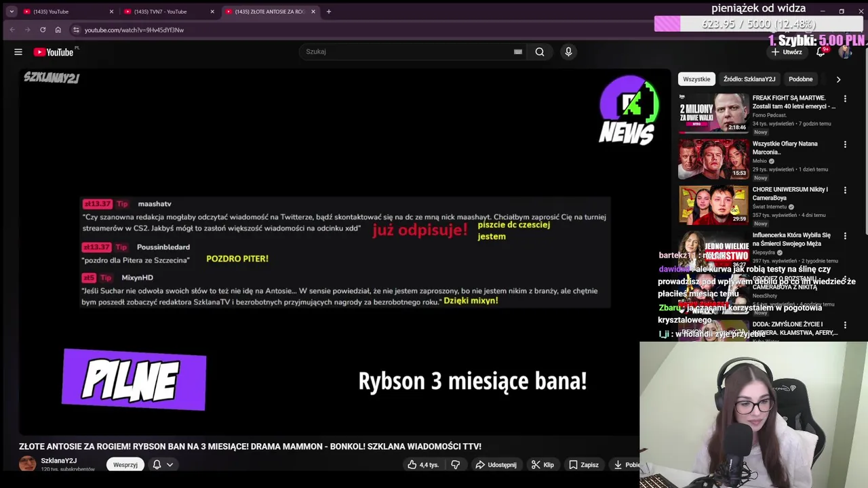Expand notification options chevron beside bell
The height and width of the screenshot is (488, 868).
pyautogui.click(x=170, y=465)
